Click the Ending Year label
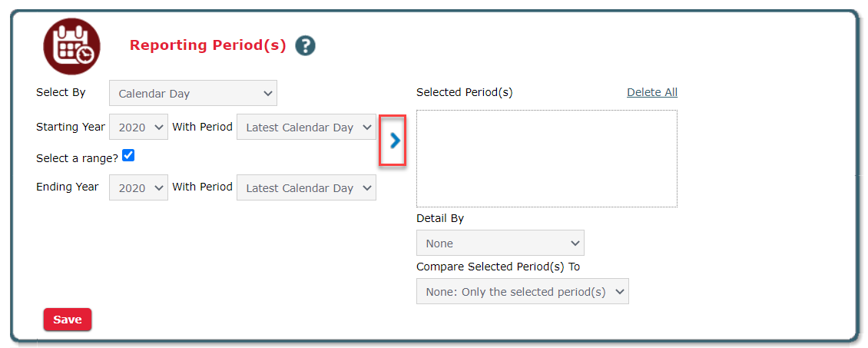This screenshot has width=868, height=348. (x=68, y=187)
